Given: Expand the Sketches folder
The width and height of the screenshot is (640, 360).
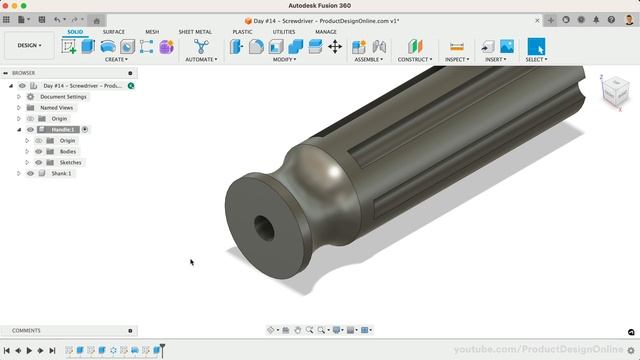Looking at the screenshot, I should pos(27,162).
